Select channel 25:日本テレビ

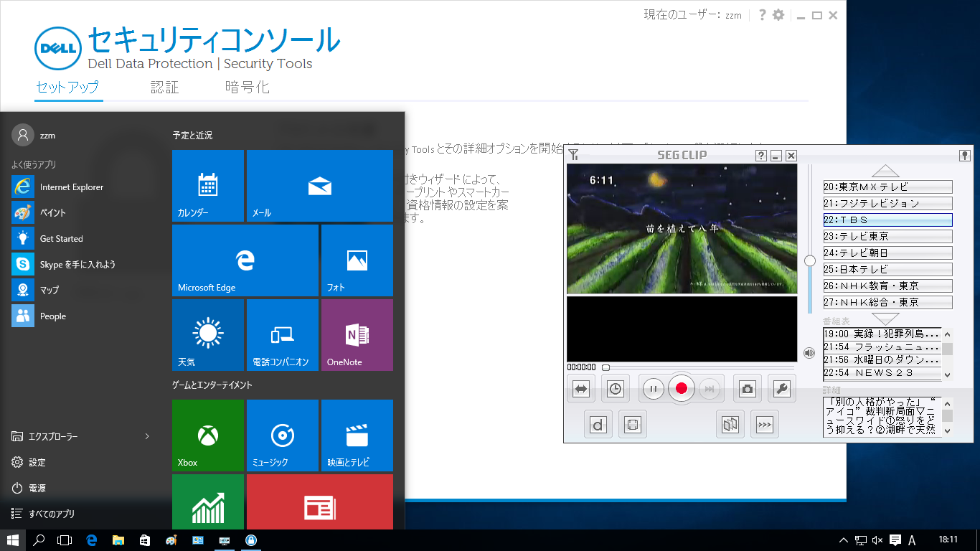888,270
